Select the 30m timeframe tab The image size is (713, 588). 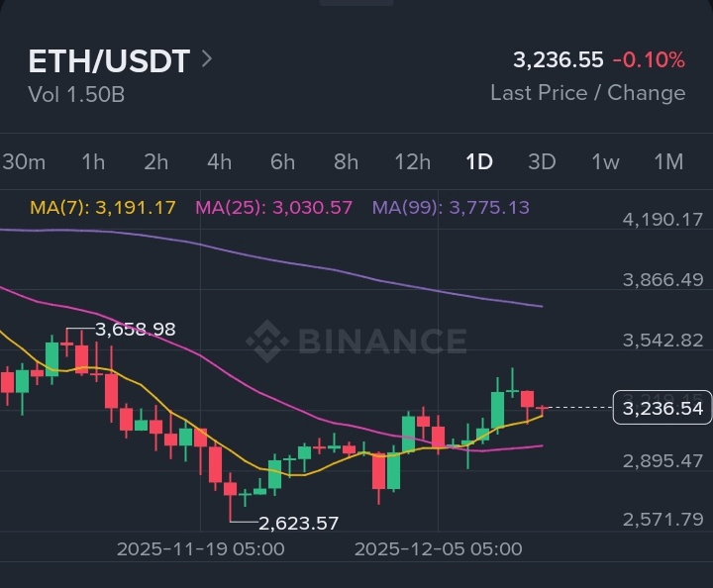(24, 161)
